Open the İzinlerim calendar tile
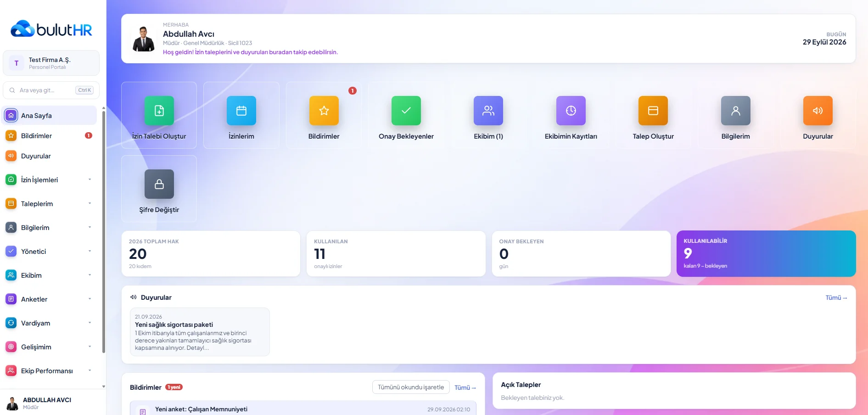 point(241,115)
